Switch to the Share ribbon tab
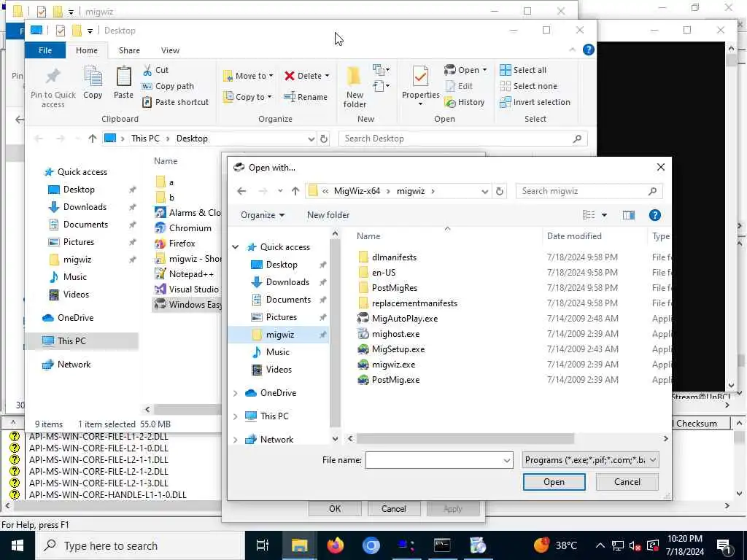The height and width of the screenshot is (560, 747). [x=129, y=50]
